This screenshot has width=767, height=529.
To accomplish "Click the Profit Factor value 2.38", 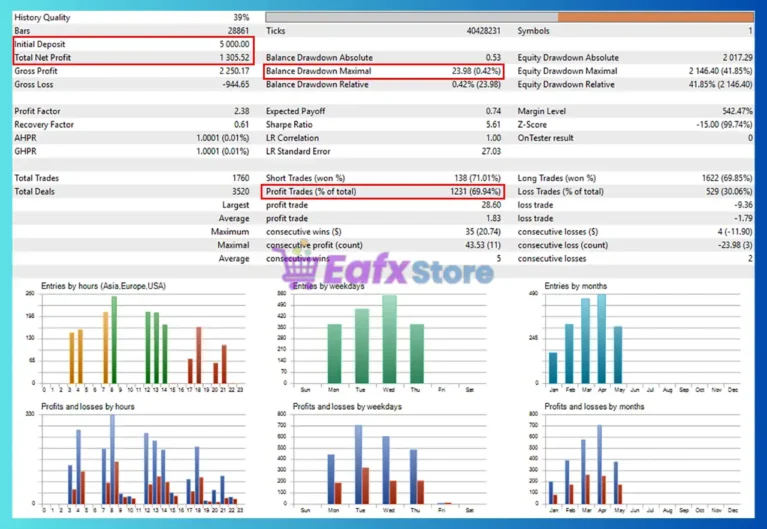I will point(242,111).
